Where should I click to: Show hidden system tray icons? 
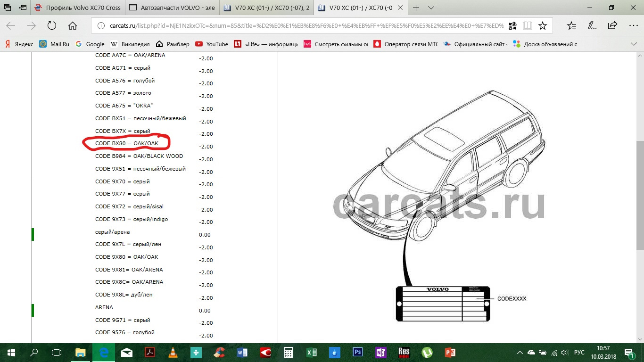520,353
